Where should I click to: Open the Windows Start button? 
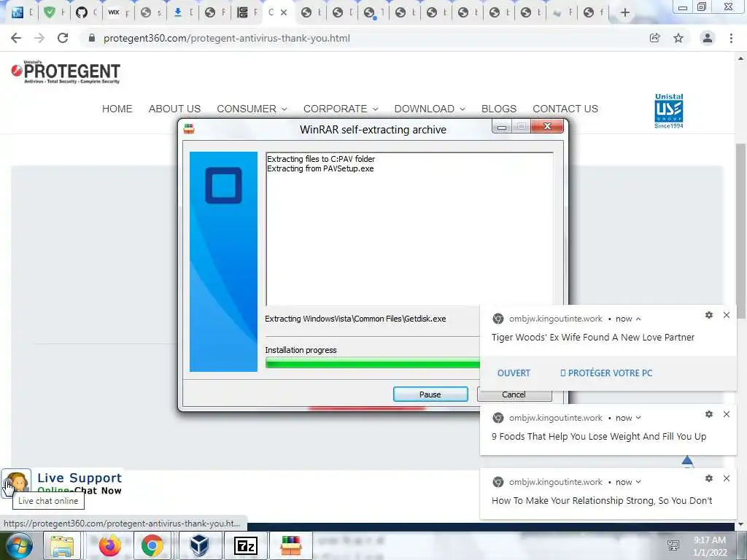pos(18,545)
